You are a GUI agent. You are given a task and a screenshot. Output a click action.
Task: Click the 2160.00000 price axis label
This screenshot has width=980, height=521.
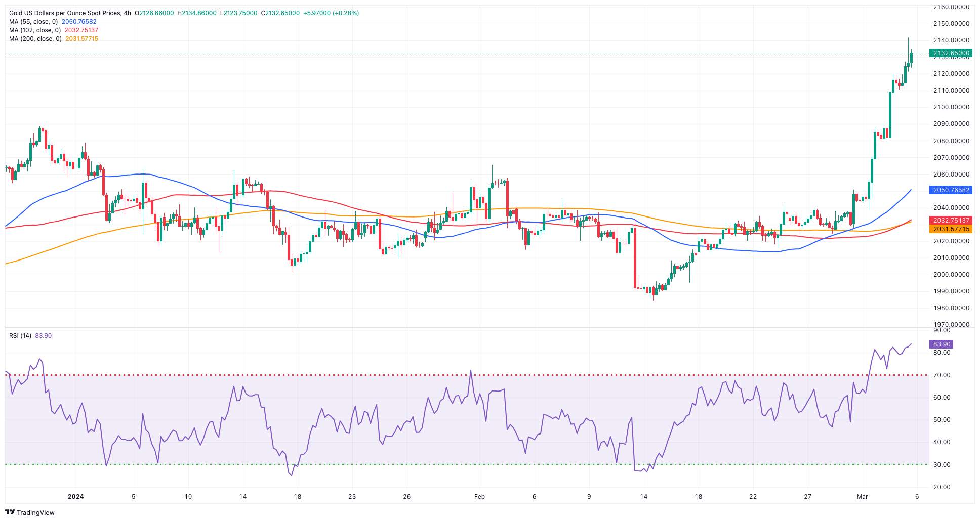point(952,7)
